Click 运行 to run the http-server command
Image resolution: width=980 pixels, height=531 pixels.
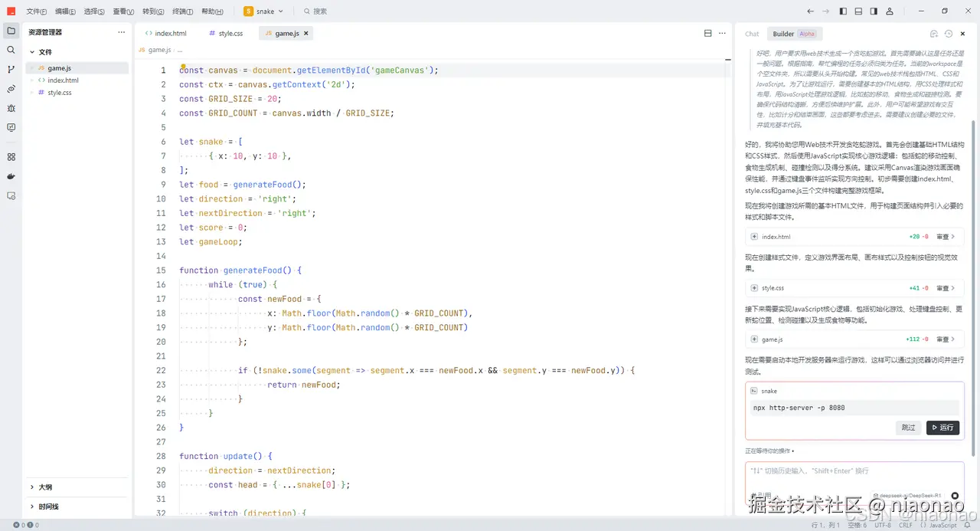(x=942, y=428)
